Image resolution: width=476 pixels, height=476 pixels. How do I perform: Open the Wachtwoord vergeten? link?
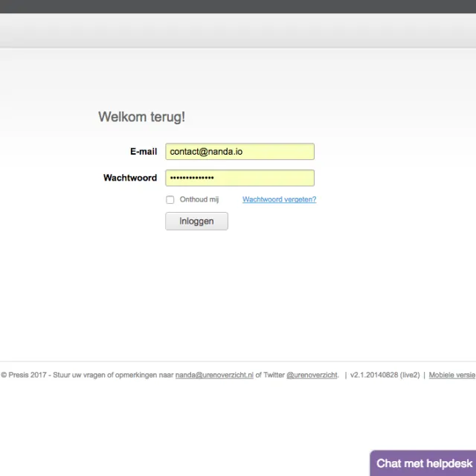pyautogui.click(x=280, y=199)
